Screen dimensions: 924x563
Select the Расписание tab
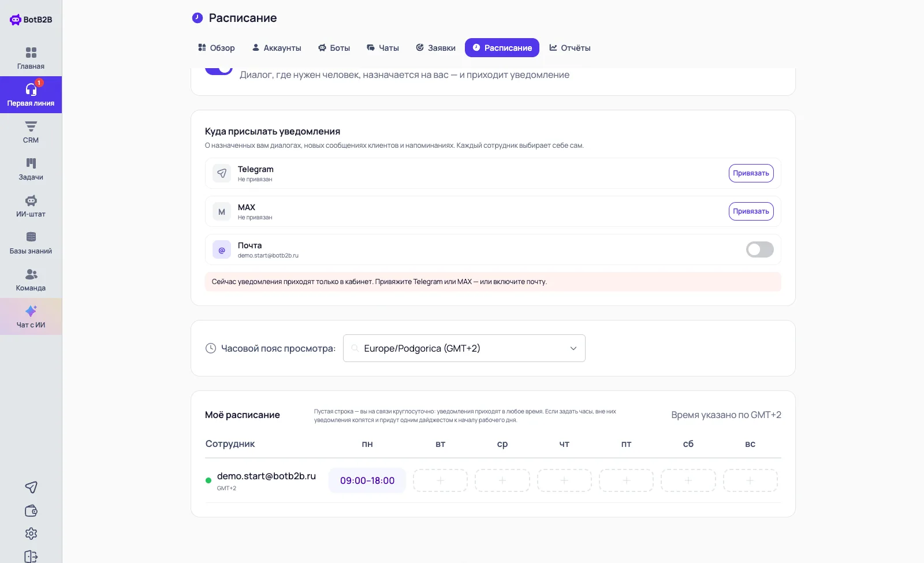pyautogui.click(x=502, y=48)
